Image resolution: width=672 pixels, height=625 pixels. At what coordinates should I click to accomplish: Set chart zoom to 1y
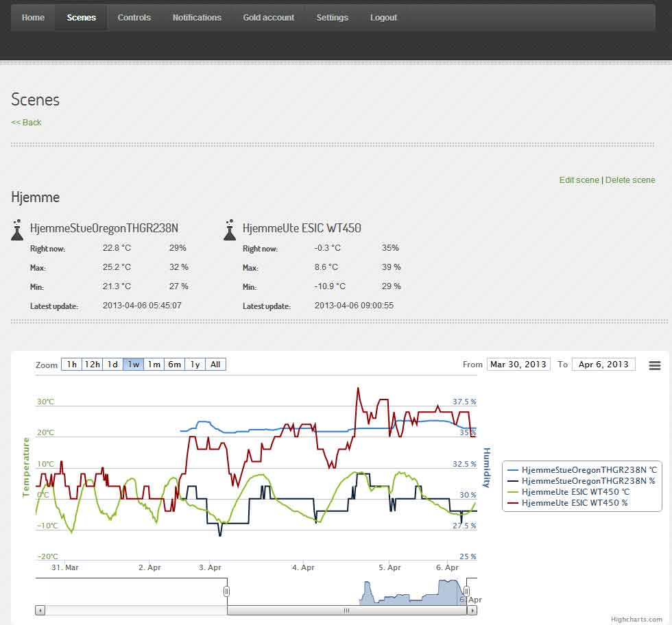coord(195,364)
